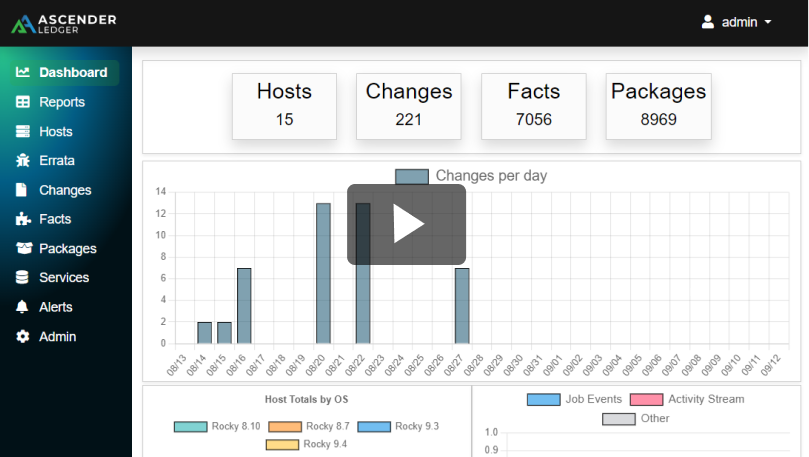Open Packages in the sidebar
Viewport: 809px width, 457px height.
tap(68, 248)
